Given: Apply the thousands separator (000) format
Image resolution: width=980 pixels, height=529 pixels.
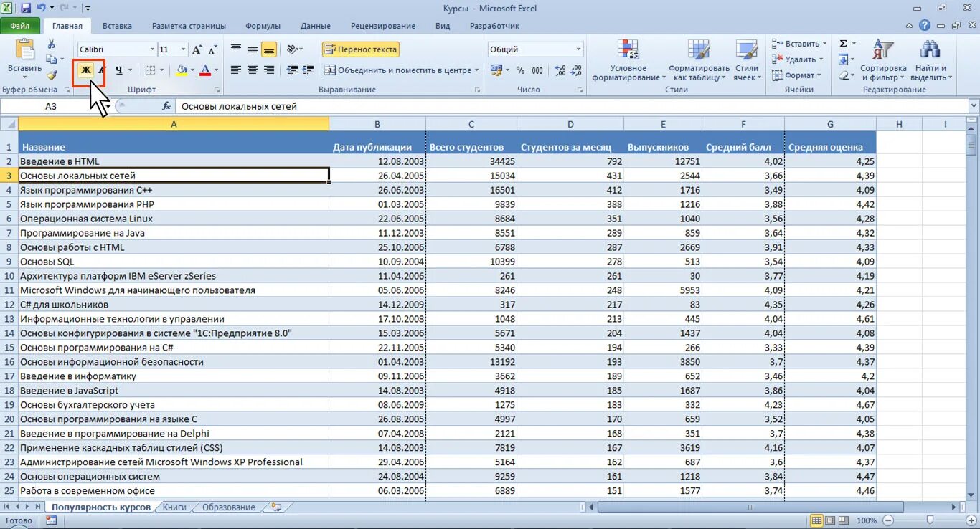Looking at the screenshot, I should [537, 70].
